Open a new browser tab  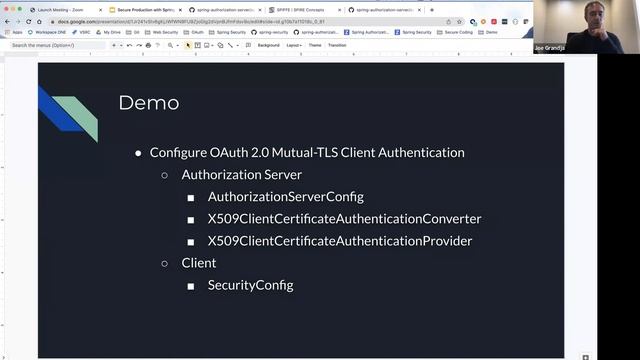tap(432, 10)
